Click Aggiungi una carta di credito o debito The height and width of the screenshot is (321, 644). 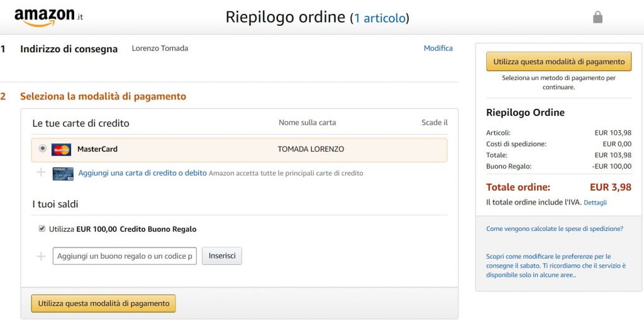point(142,173)
